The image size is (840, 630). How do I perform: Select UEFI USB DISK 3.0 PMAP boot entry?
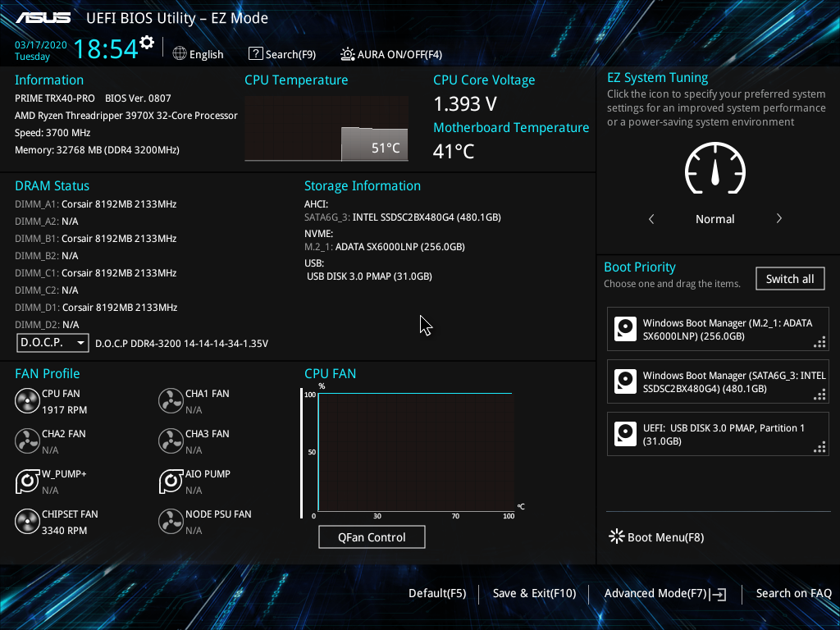pyautogui.click(x=718, y=434)
